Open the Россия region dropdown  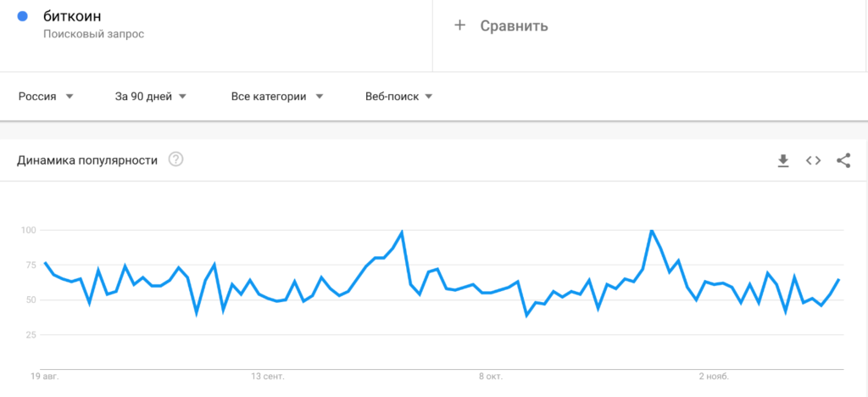tap(47, 97)
